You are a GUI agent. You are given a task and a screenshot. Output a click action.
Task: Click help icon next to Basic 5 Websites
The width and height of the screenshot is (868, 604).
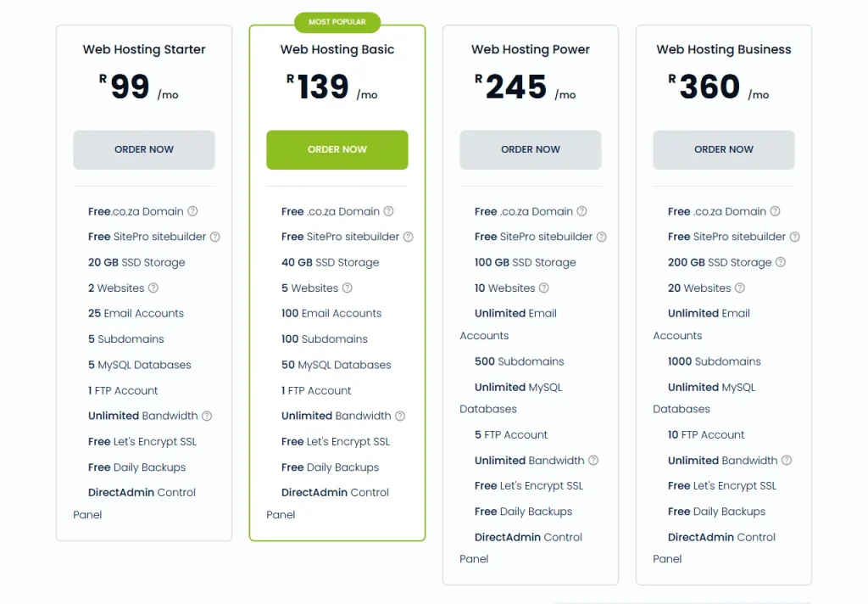347,288
